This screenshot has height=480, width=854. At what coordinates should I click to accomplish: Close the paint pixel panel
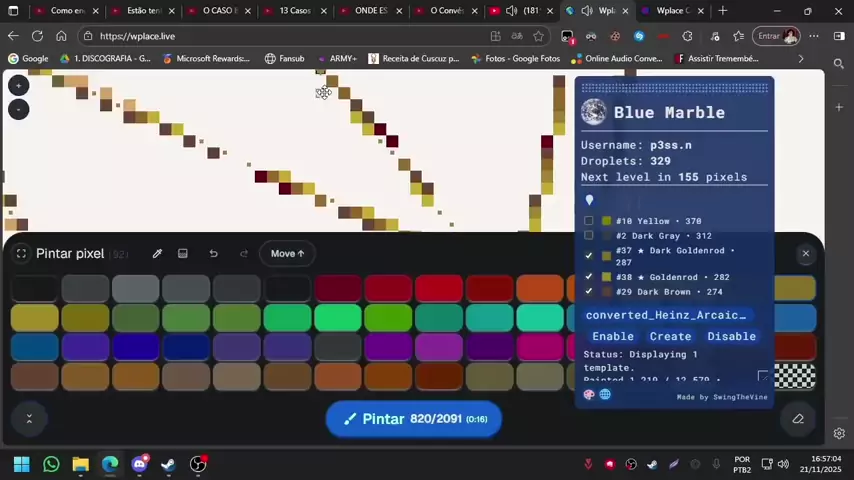805,254
